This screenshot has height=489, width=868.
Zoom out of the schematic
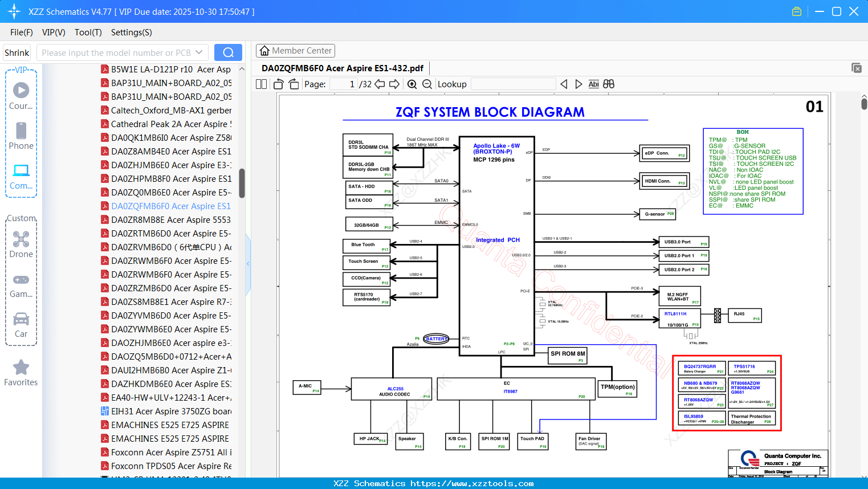click(427, 84)
